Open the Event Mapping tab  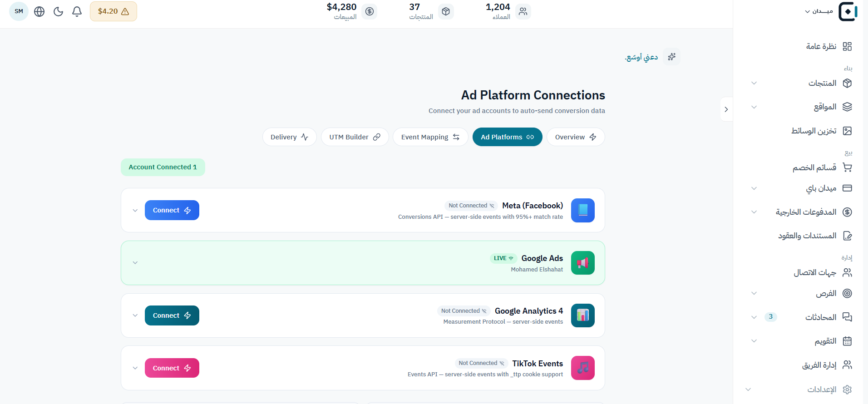tap(430, 137)
